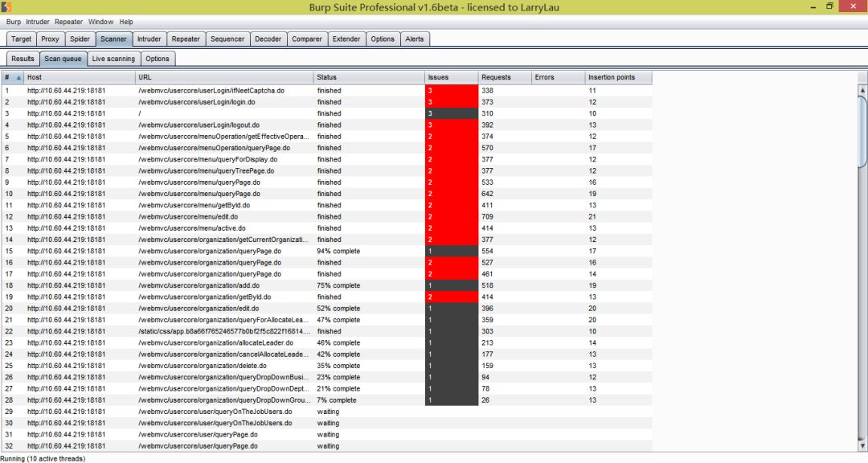868x463 pixels.
Task: Sort by the Issues column header
Action: [x=452, y=77]
